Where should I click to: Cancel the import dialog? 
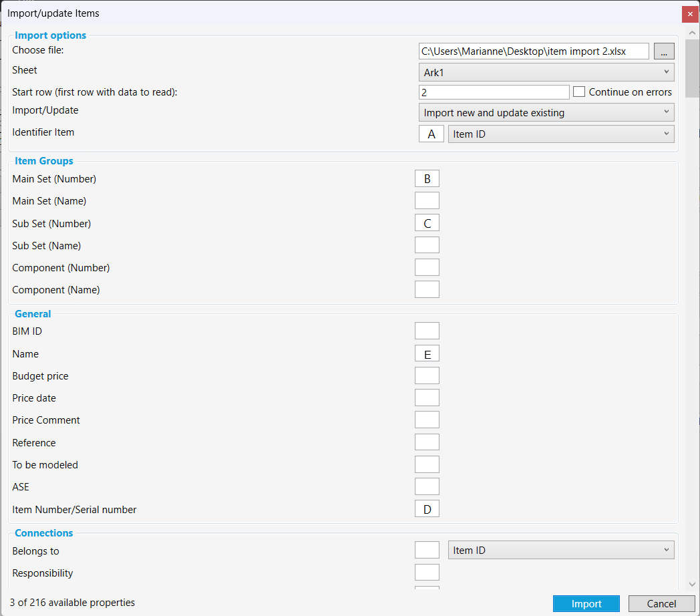click(x=661, y=604)
